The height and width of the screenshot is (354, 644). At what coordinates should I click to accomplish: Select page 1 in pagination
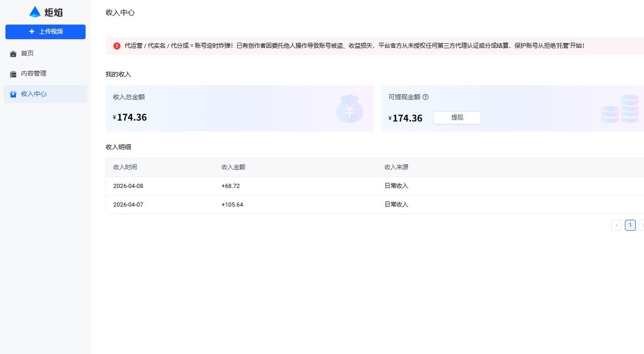[630, 225]
